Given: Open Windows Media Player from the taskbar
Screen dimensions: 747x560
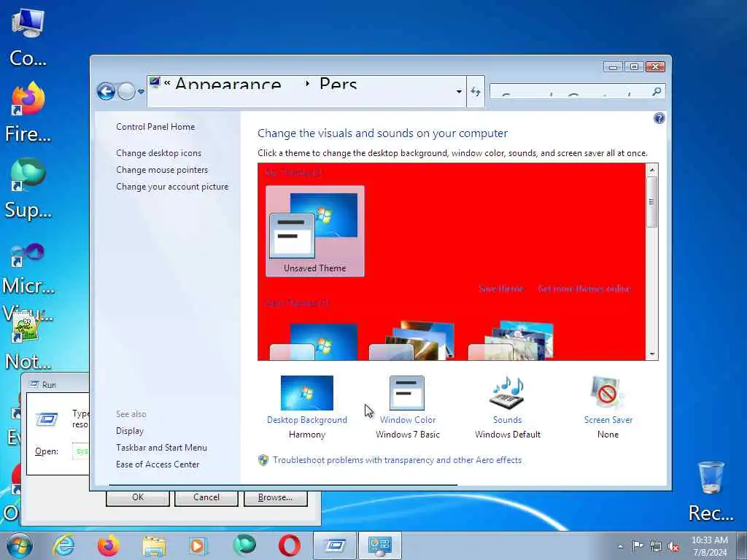Looking at the screenshot, I should (198, 545).
